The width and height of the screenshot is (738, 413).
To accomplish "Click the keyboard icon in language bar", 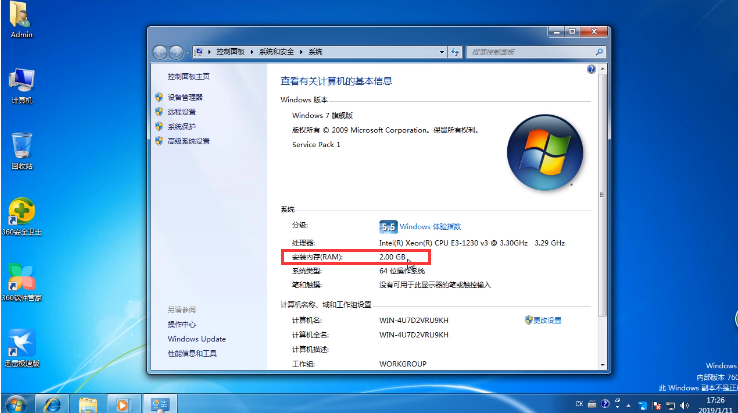I will pyautogui.click(x=593, y=404).
